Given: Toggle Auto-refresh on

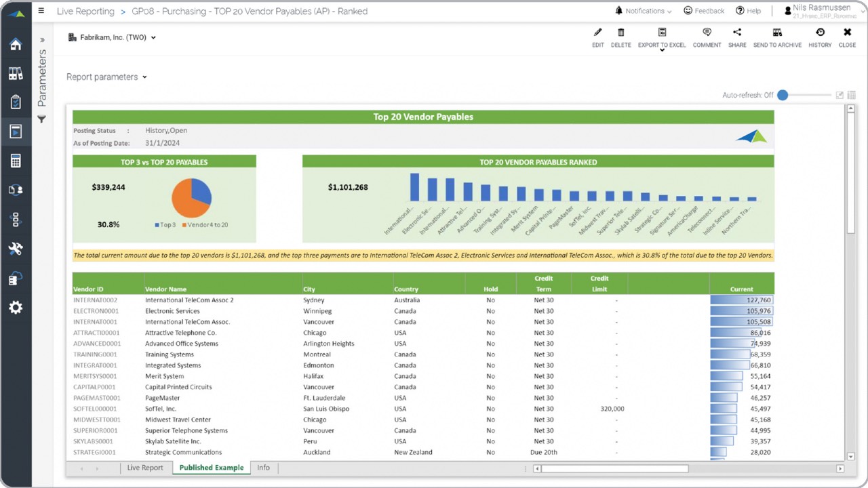Looking at the screenshot, I should coord(783,96).
